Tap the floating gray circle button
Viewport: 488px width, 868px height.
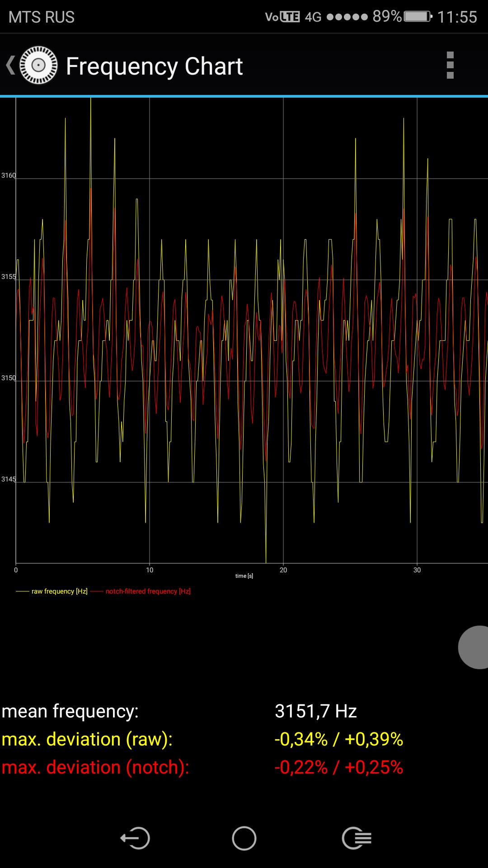click(474, 647)
